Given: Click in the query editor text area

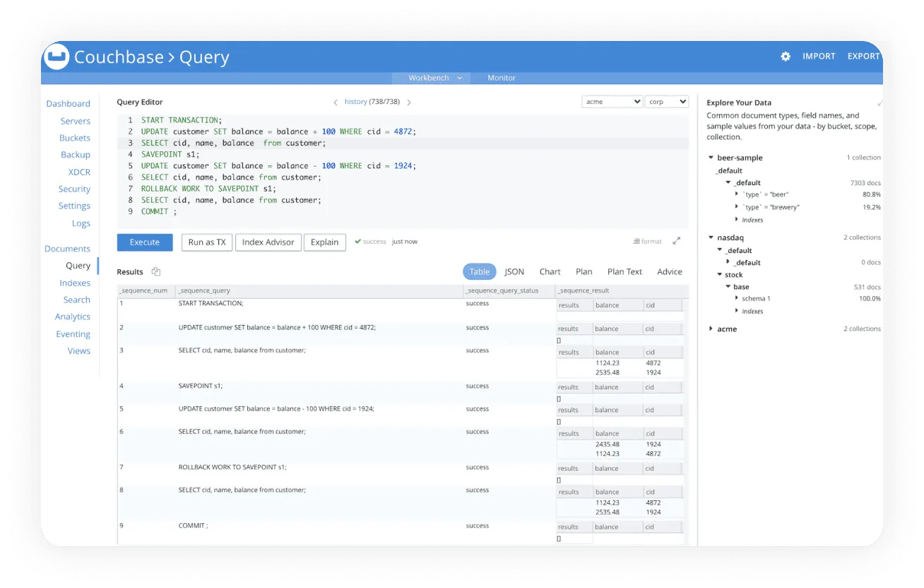Looking at the screenshot, I should point(403,171).
